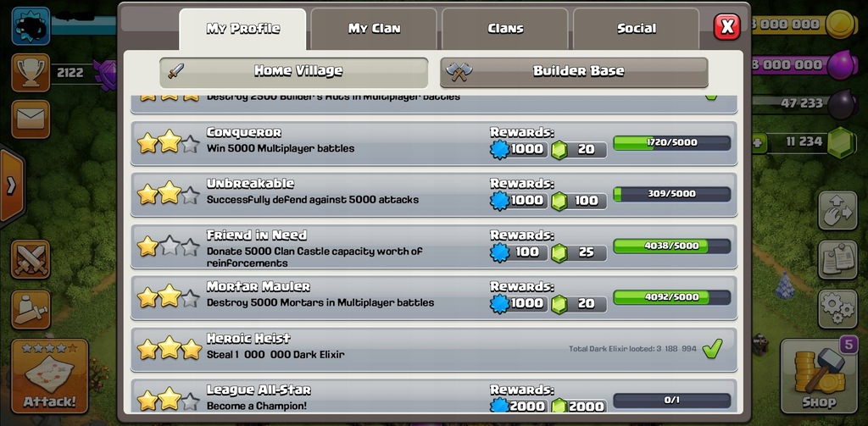Screen dimensions: 868x426
Task: Open the notes clipboard icon
Action: 837,259
